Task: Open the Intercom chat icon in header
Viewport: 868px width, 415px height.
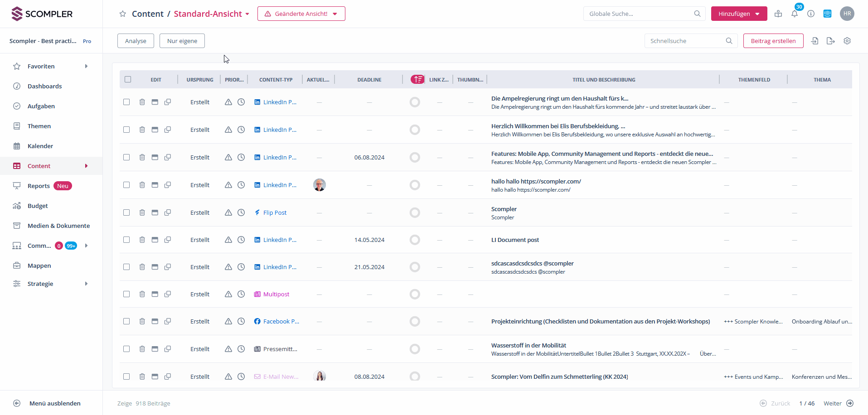Action: click(x=827, y=14)
